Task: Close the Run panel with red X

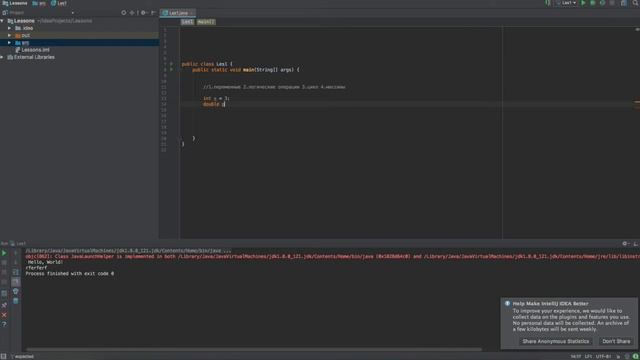Action: click(x=4, y=315)
